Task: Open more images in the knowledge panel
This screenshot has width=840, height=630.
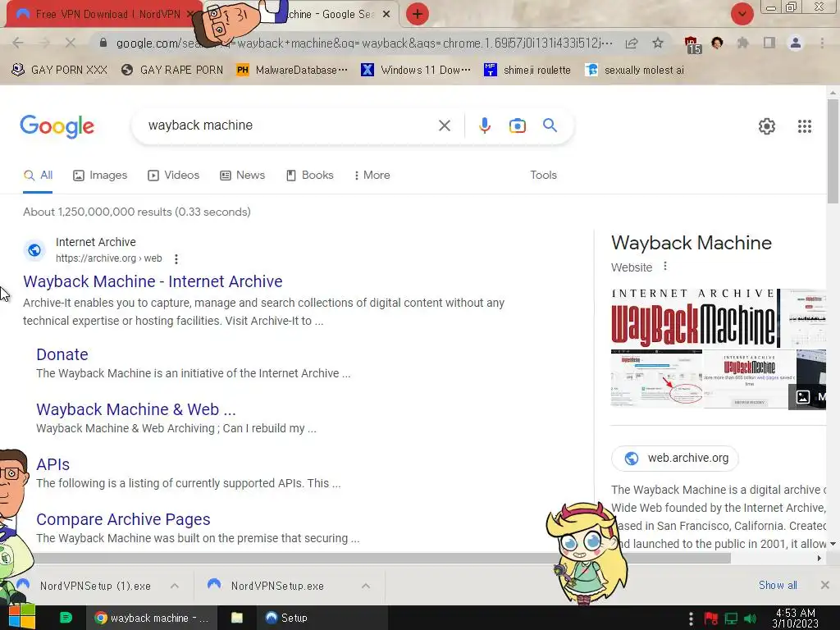Action: (x=807, y=397)
